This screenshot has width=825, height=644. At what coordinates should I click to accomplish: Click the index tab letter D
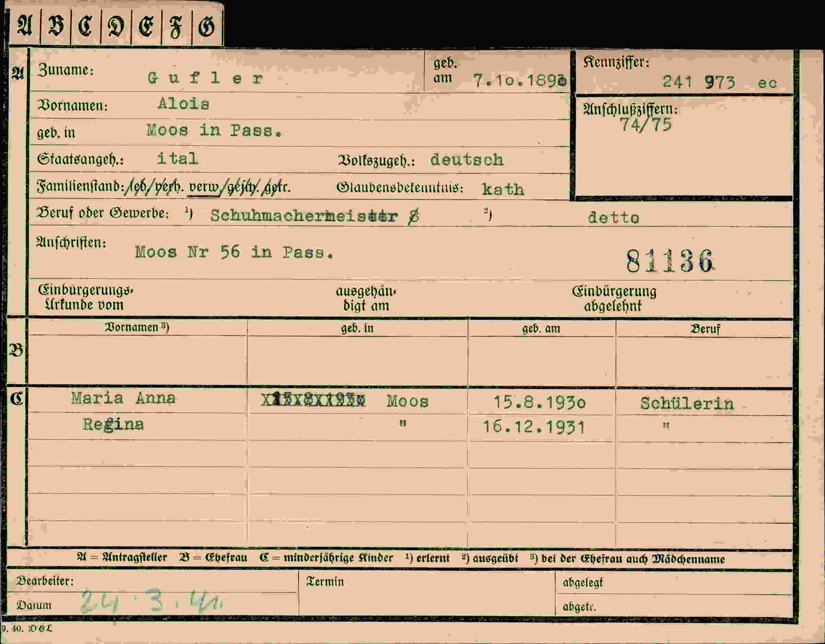point(116,27)
